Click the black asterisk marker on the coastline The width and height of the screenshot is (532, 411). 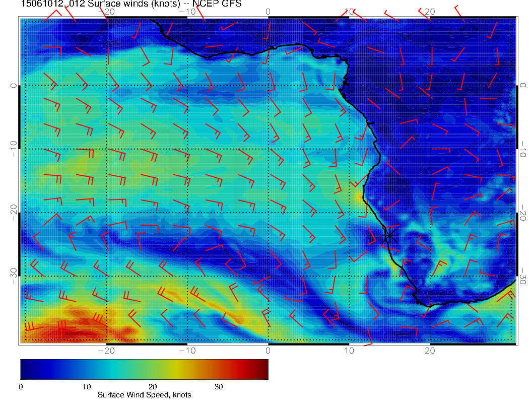(x=390, y=235)
